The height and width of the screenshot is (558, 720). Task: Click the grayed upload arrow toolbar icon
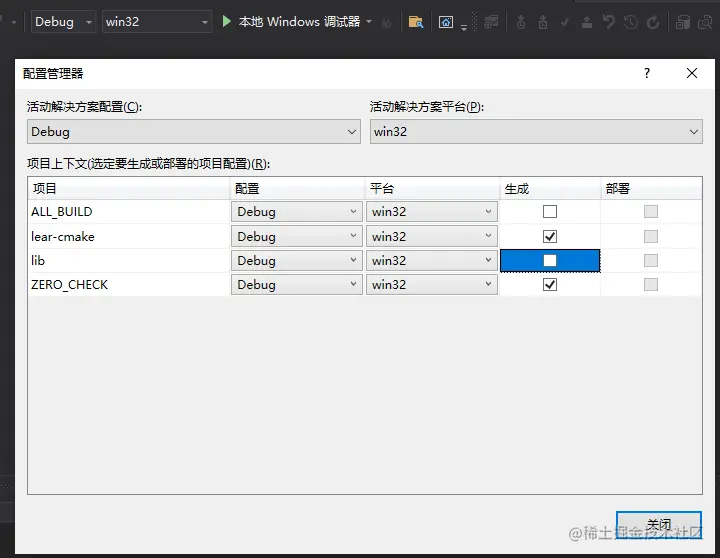pyautogui.click(x=587, y=22)
